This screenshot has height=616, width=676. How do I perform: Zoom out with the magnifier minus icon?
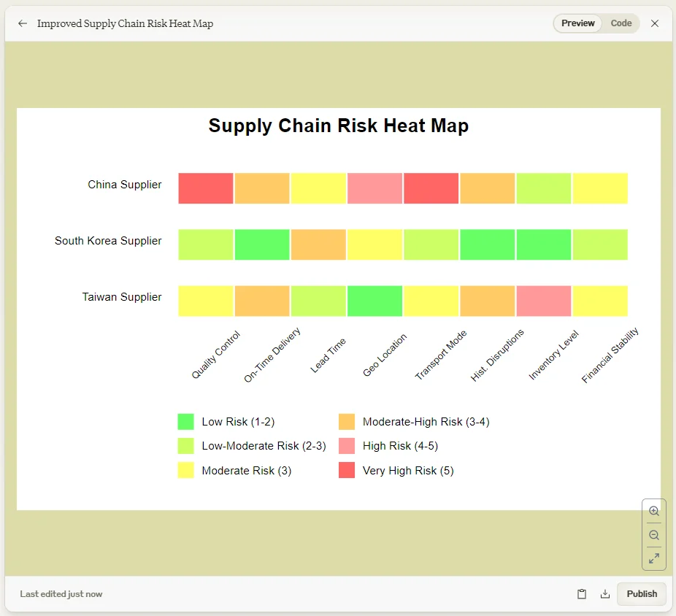[654, 535]
